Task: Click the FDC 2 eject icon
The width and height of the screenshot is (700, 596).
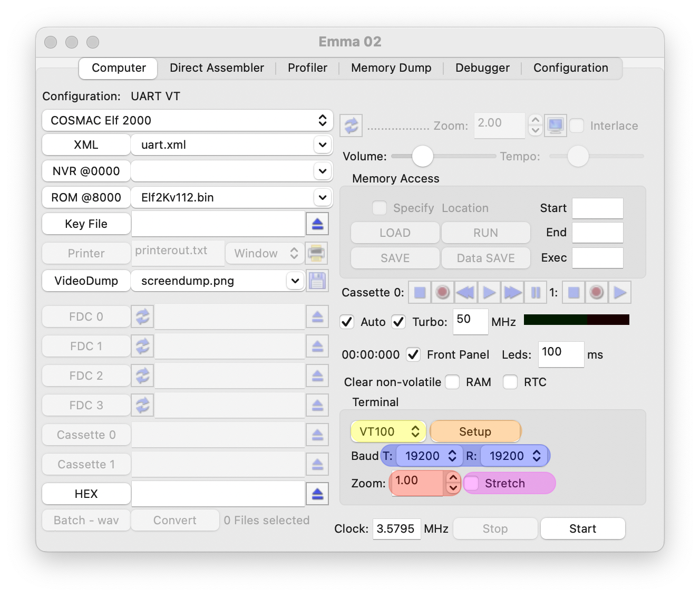Action: 317,376
